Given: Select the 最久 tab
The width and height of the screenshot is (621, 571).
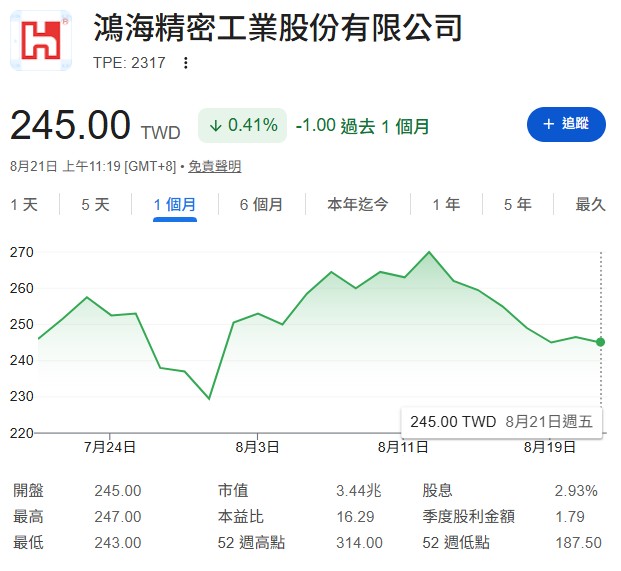Looking at the screenshot, I should [x=591, y=205].
